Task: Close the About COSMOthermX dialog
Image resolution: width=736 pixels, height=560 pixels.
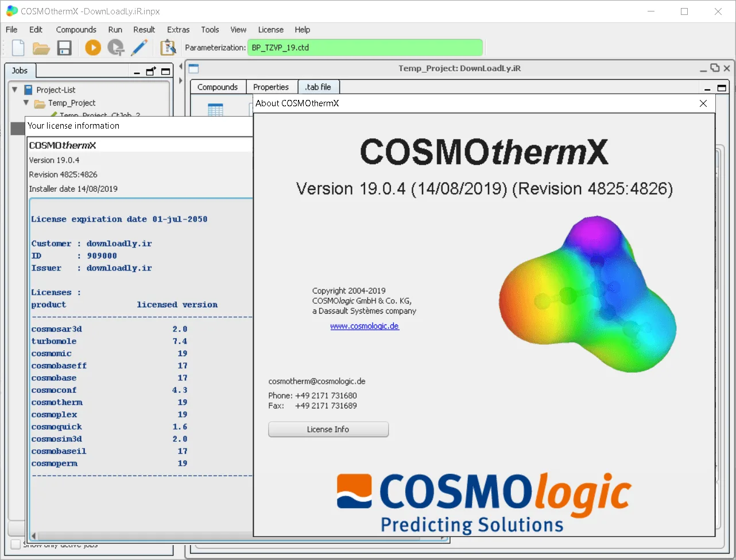Action: pyautogui.click(x=703, y=103)
